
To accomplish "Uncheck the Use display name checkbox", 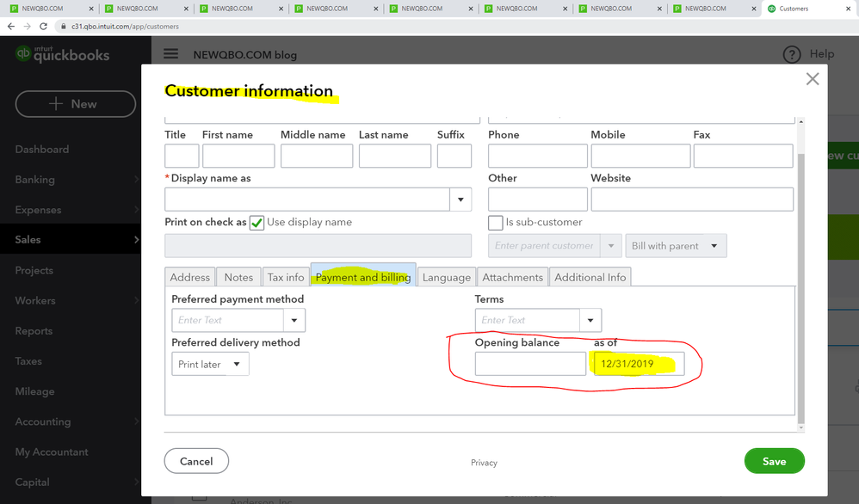I will pyautogui.click(x=256, y=223).
